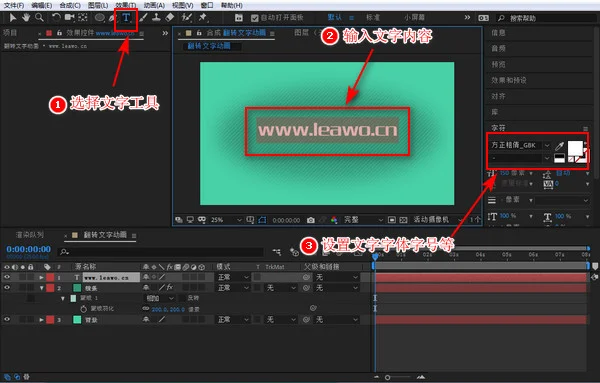Image resolution: width=600 pixels, height=383 pixels.
Task: Select the Eraser tool
Action: click(170, 17)
